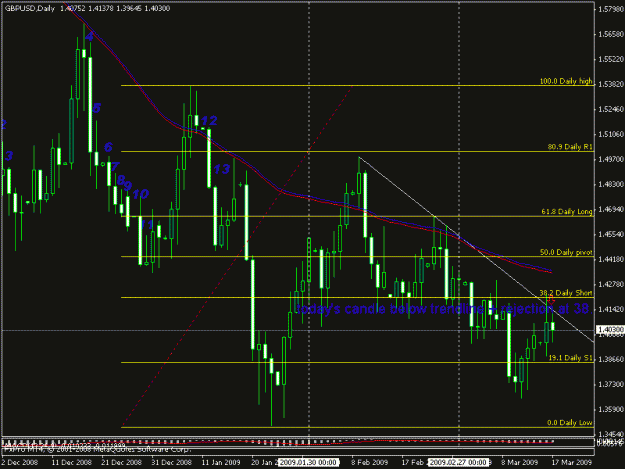Click the 2009.01.30 00:00 vertical line date tag
This screenshot has height=469, width=625.
pyautogui.click(x=308, y=462)
